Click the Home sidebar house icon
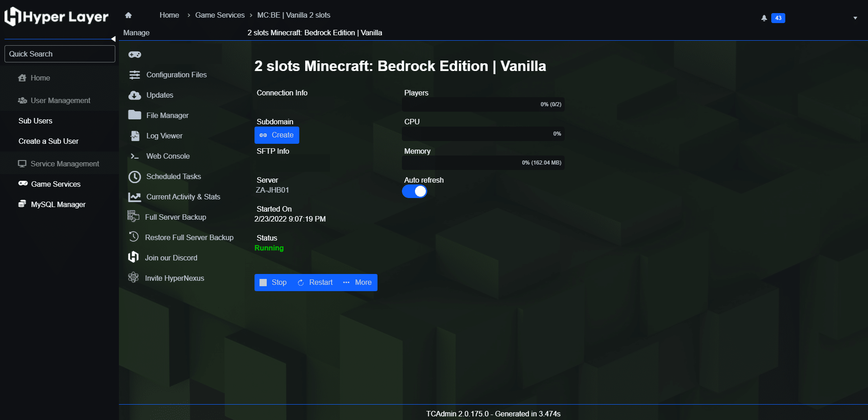This screenshot has height=420, width=868. [22, 78]
